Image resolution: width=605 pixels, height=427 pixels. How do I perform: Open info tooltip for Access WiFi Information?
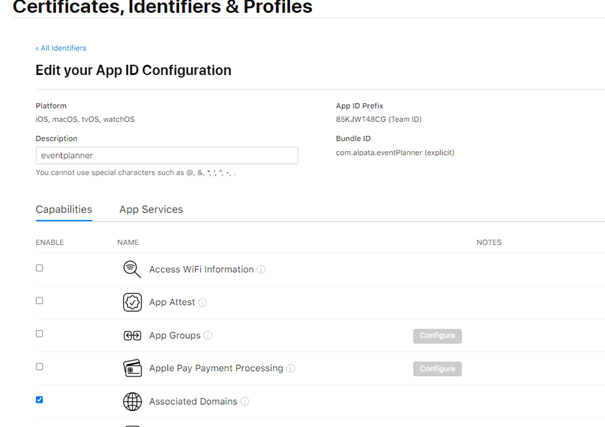click(261, 270)
